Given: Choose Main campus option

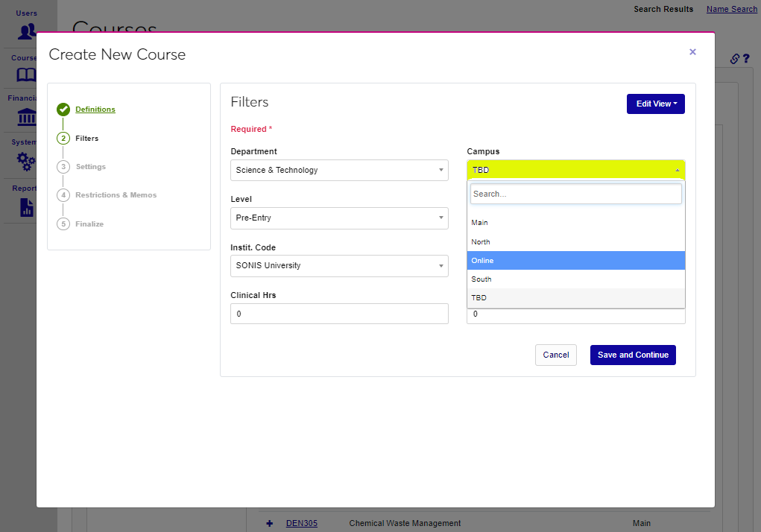Looking at the screenshot, I should pos(575,223).
